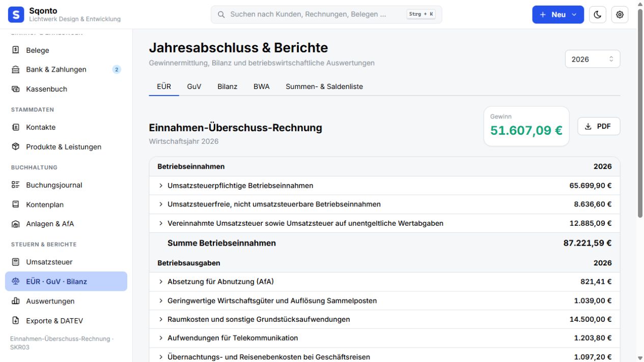Expand Vereinnahmte Umsatzsteuer row
644x362 pixels.
385,223
